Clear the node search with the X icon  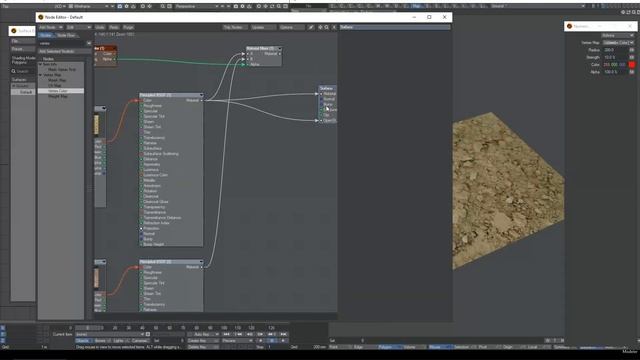(x=89, y=43)
